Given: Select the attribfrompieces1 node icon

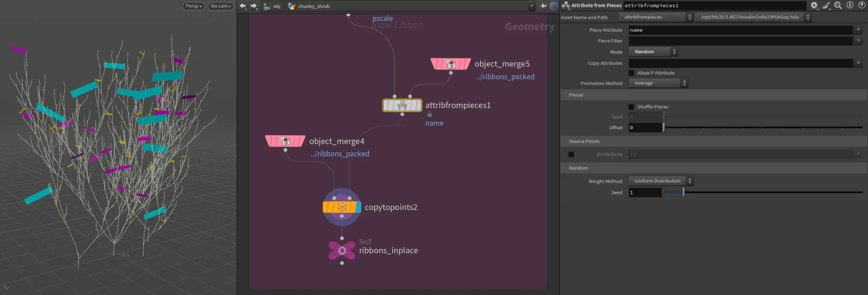Looking at the screenshot, I should point(402,105).
